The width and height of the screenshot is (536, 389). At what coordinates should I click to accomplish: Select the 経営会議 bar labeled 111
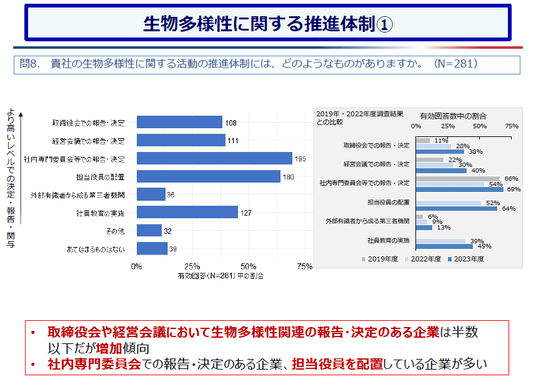(181, 140)
